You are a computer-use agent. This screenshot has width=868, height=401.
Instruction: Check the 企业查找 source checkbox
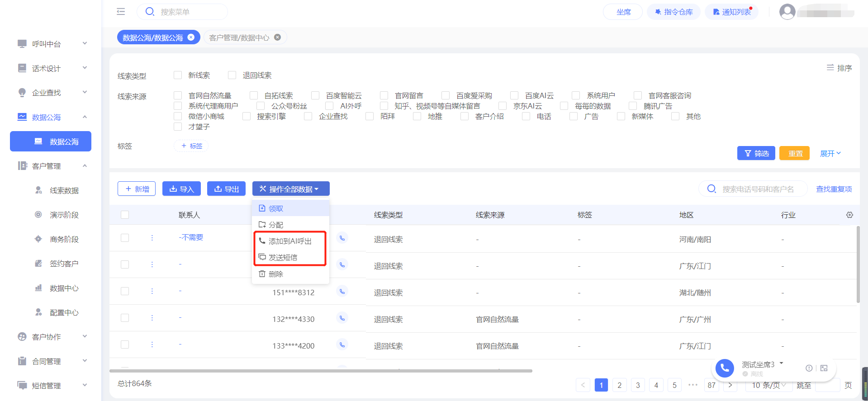tap(308, 116)
